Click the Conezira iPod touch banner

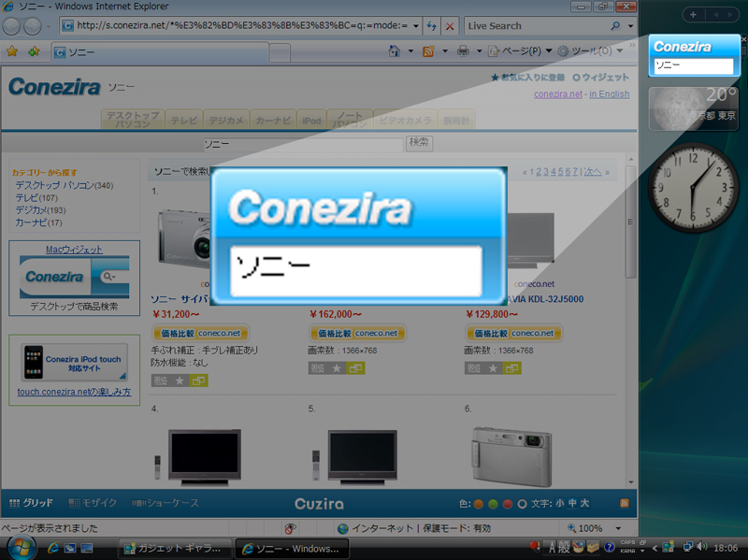tap(75, 363)
